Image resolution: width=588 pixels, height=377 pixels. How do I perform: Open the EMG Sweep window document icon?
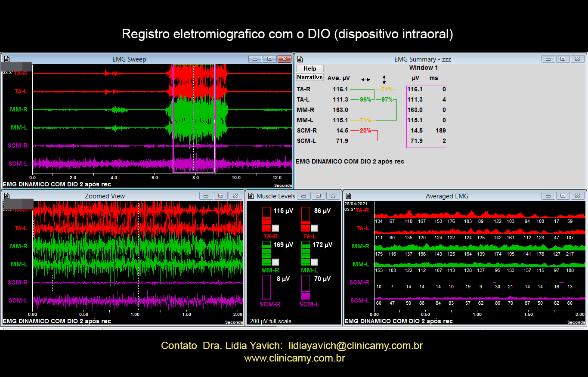point(6,59)
